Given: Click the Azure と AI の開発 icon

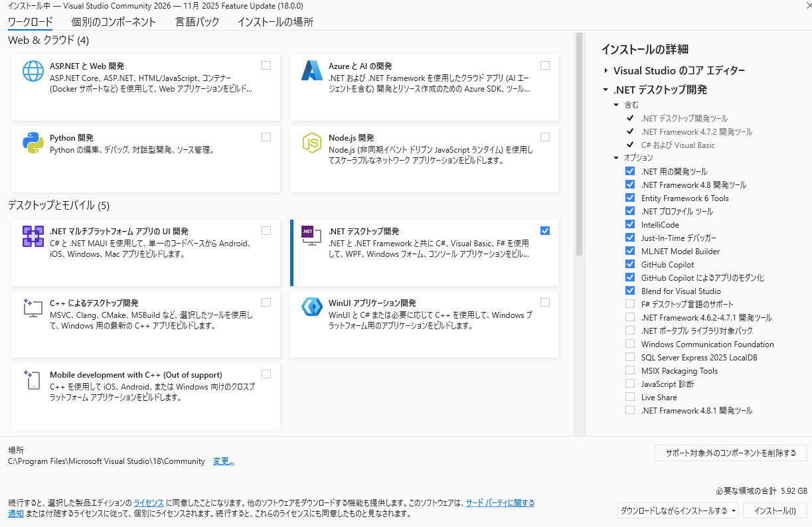Looking at the screenshot, I should [x=311, y=71].
